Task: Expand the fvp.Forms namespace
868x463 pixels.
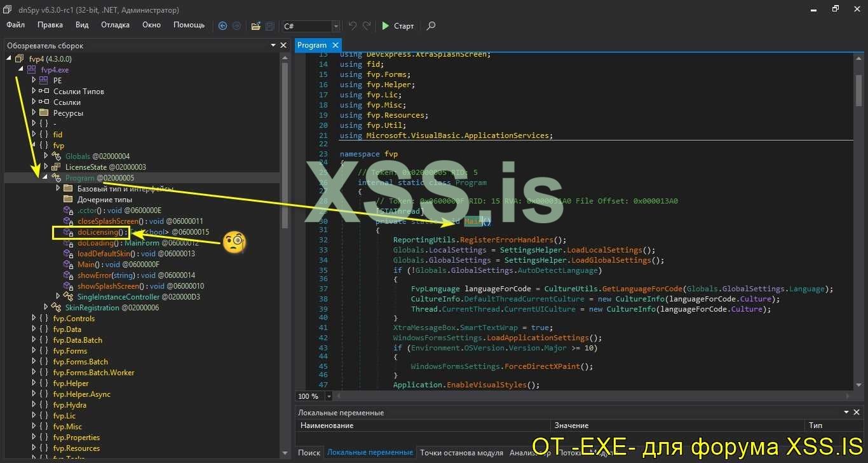Action: pyautogui.click(x=34, y=351)
